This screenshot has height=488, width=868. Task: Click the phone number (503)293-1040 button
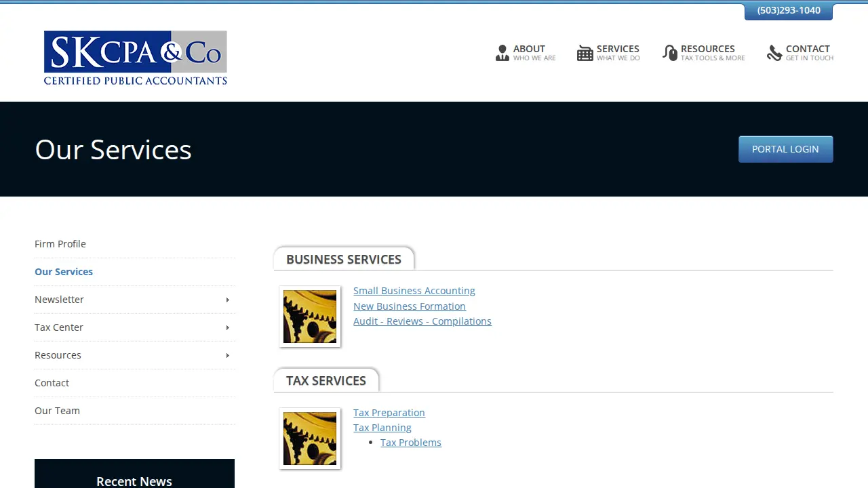[x=789, y=11]
